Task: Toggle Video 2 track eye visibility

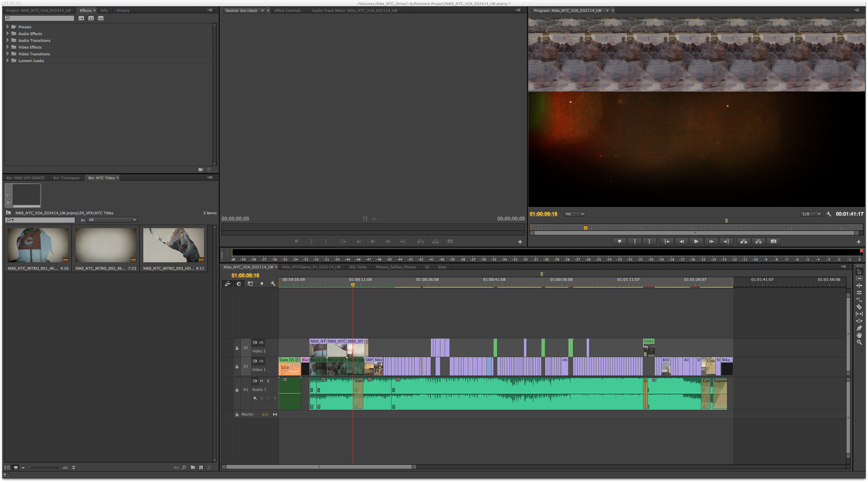Action: pyautogui.click(x=261, y=343)
